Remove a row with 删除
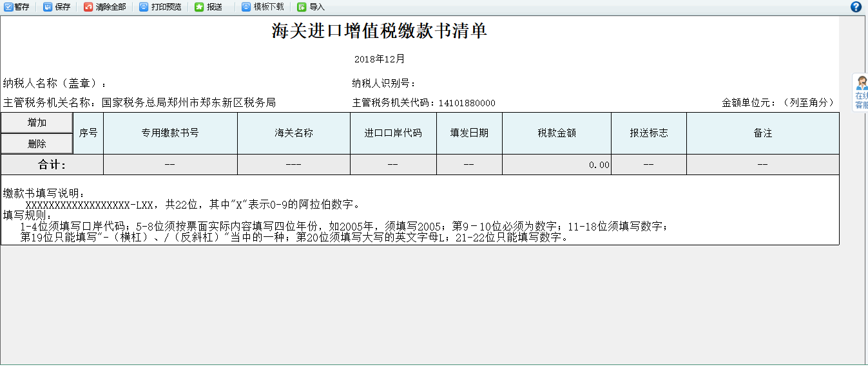868x367 pixels. (x=37, y=144)
